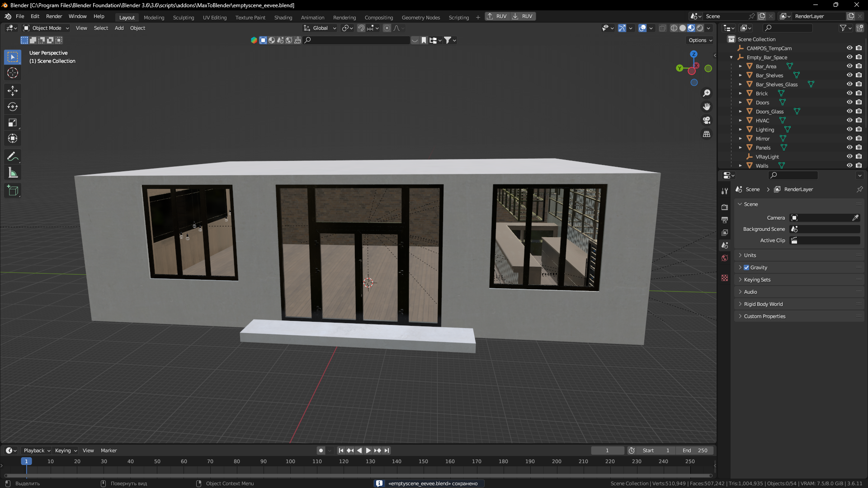
Task: Select the Add Cube tool
Action: tap(13, 191)
